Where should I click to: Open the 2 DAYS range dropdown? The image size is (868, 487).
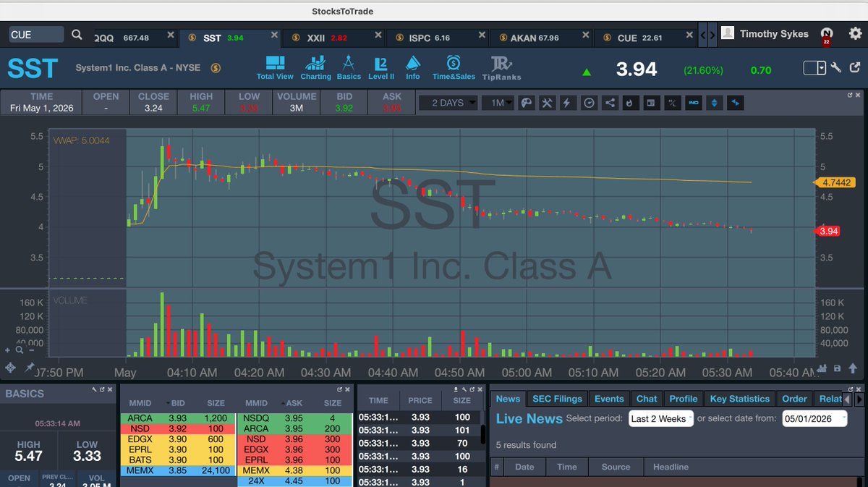[448, 103]
